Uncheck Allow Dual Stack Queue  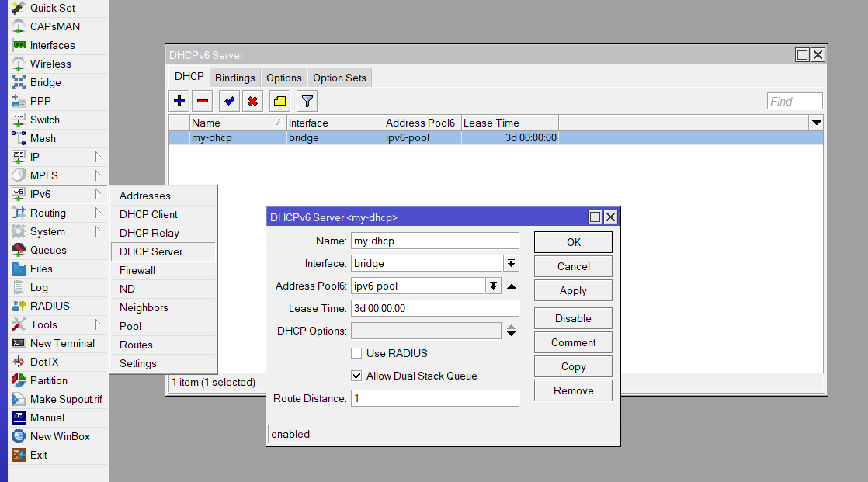click(356, 376)
